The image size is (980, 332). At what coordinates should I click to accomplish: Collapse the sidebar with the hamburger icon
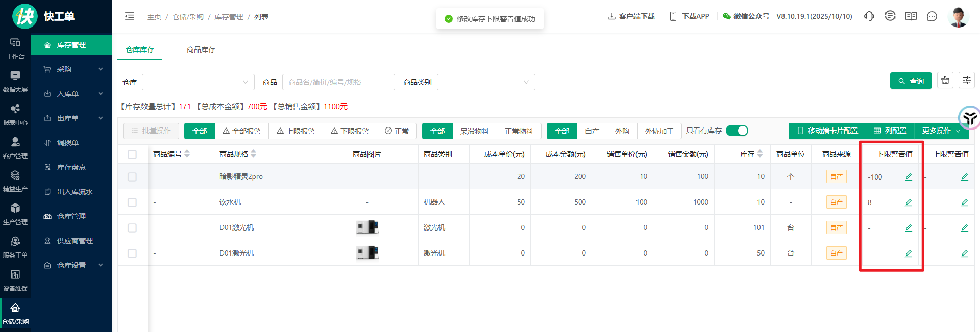tap(130, 16)
